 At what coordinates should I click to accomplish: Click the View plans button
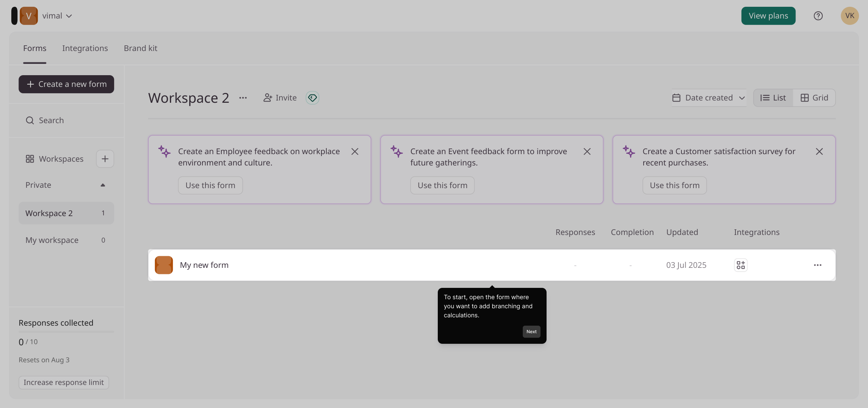768,16
